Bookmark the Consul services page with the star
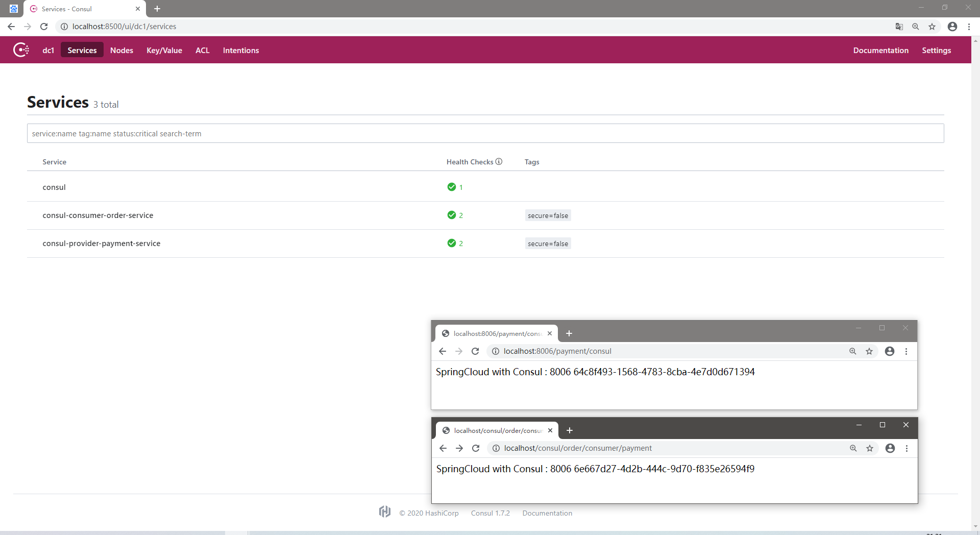This screenshot has width=980, height=535. pyautogui.click(x=932, y=27)
